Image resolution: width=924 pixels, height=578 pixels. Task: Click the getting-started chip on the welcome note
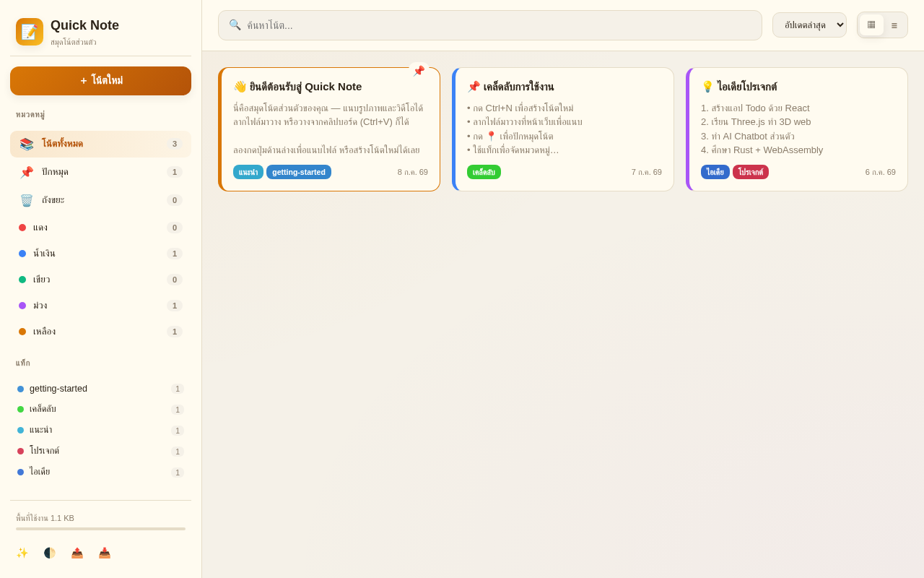click(299, 172)
